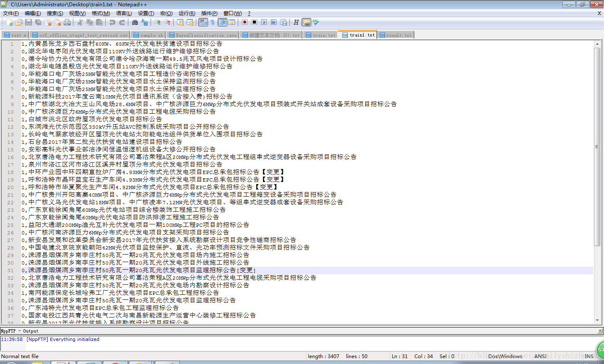Click the Open file folder icon

tap(19, 22)
